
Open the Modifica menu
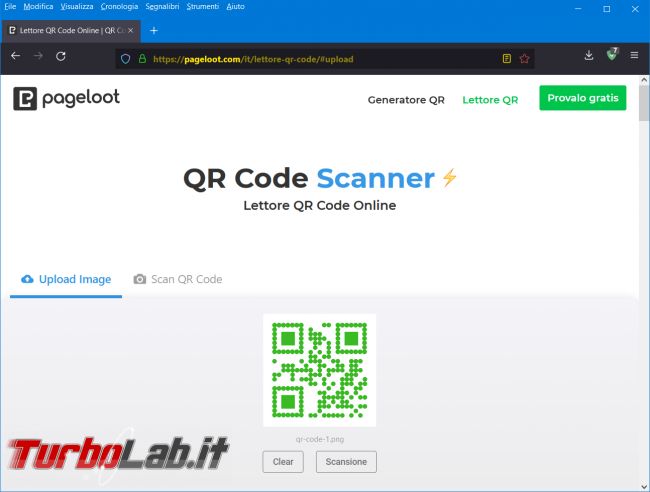[38, 6]
